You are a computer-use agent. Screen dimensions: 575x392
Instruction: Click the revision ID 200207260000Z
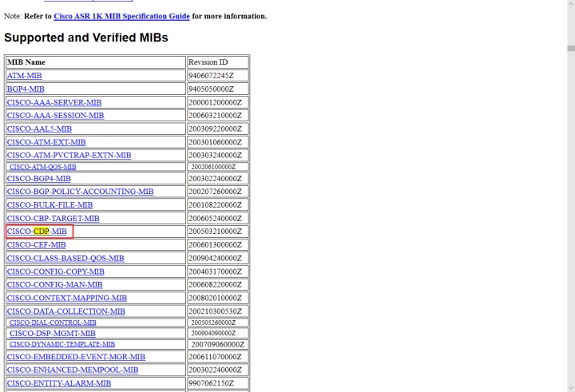[216, 192]
